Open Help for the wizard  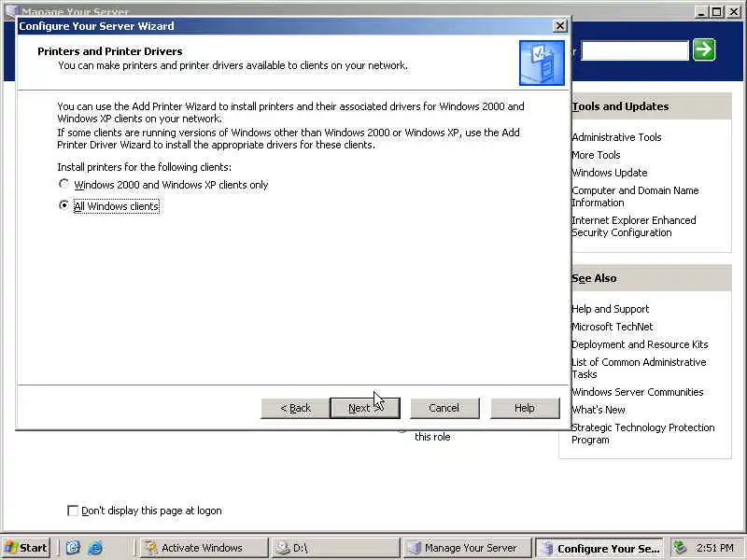point(525,408)
